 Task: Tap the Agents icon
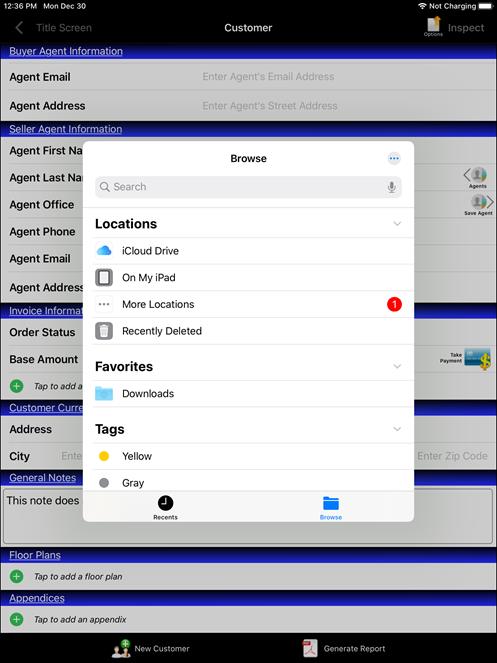pyautogui.click(x=478, y=177)
